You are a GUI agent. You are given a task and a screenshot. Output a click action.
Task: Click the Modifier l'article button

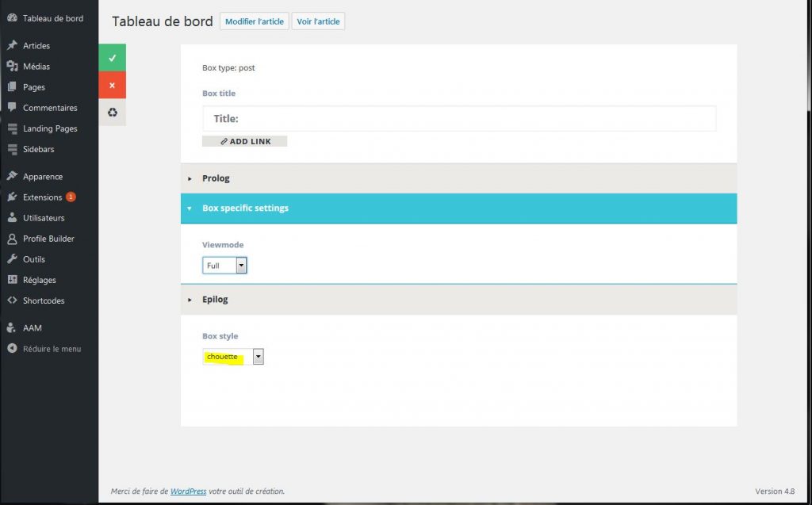click(x=255, y=21)
